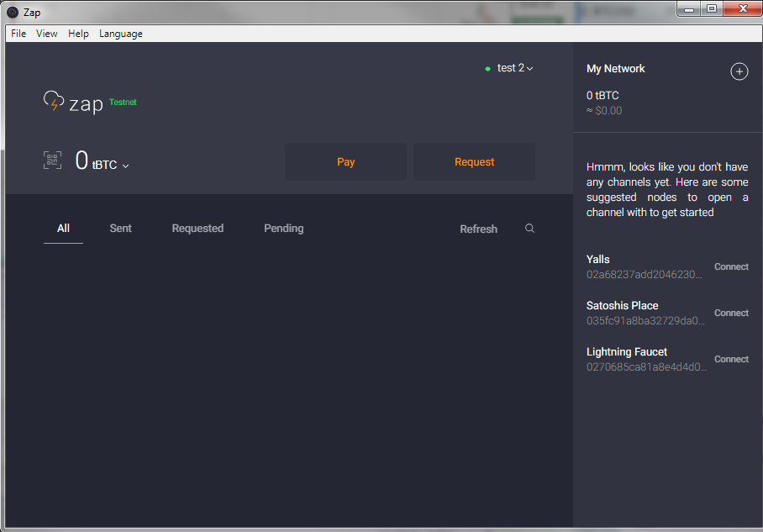Click the Zap app icon in title bar
Screen dimensions: 763x532
point(13,12)
